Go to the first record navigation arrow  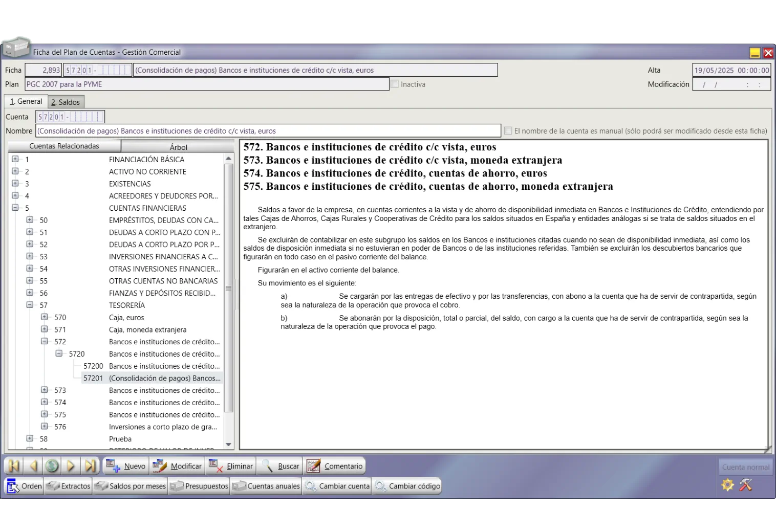coord(14,466)
